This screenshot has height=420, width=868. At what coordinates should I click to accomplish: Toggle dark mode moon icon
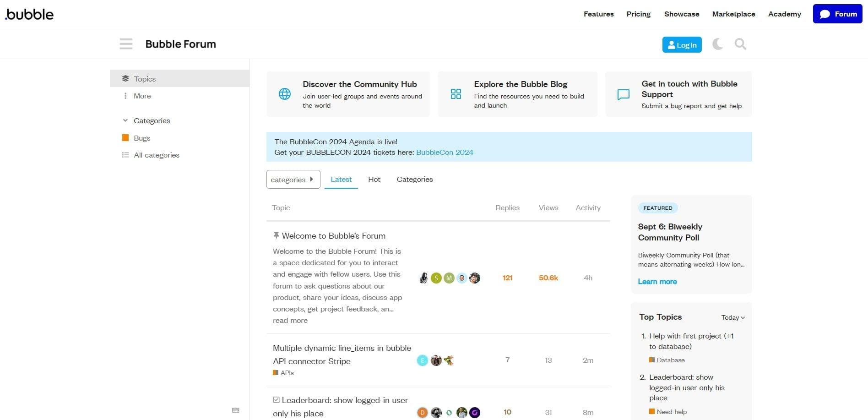coord(717,44)
